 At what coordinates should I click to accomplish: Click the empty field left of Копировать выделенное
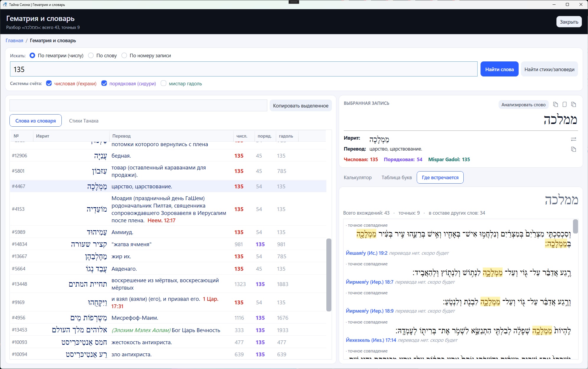tap(138, 105)
